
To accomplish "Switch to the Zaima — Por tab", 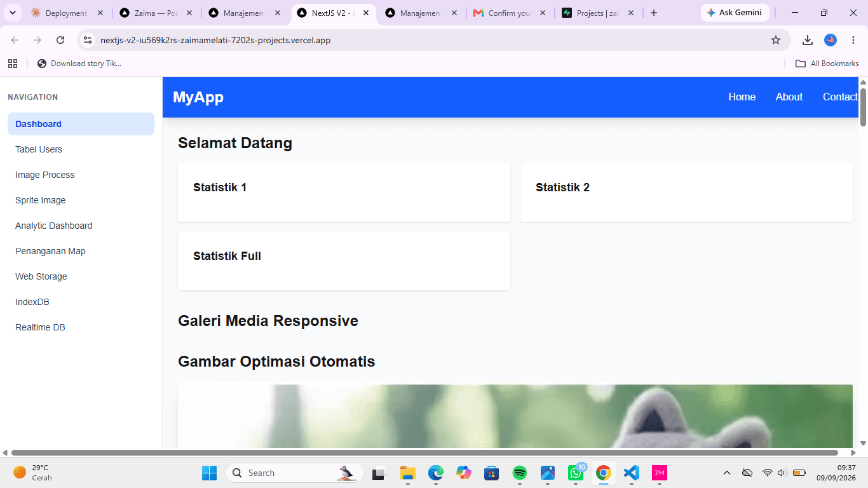I will (156, 13).
